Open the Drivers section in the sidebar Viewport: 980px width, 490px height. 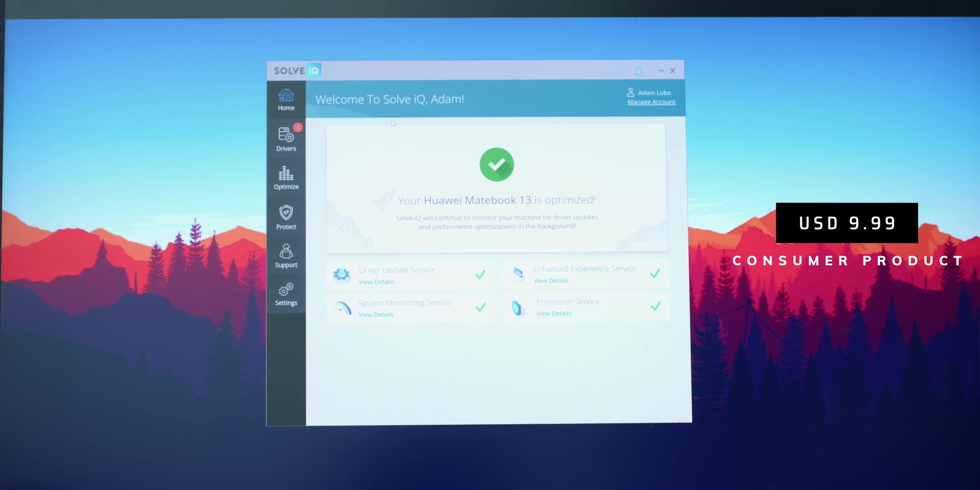point(286,139)
